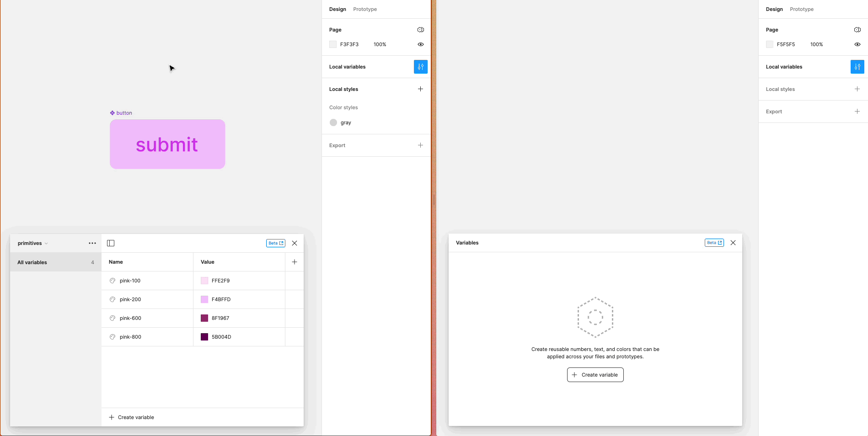Click Create variable button in empty Variables window
The width and height of the screenshot is (868, 436).
[595, 375]
